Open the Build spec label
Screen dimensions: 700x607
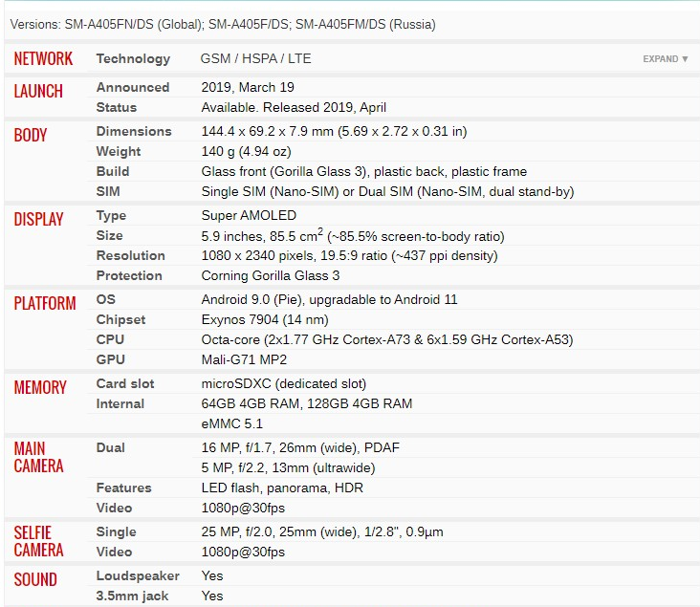click(x=113, y=171)
